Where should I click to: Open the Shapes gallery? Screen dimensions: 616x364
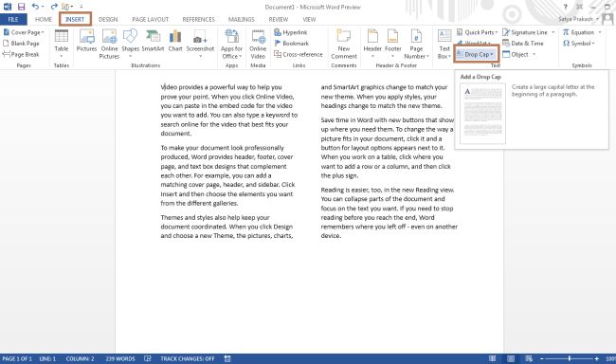pos(130,44)
